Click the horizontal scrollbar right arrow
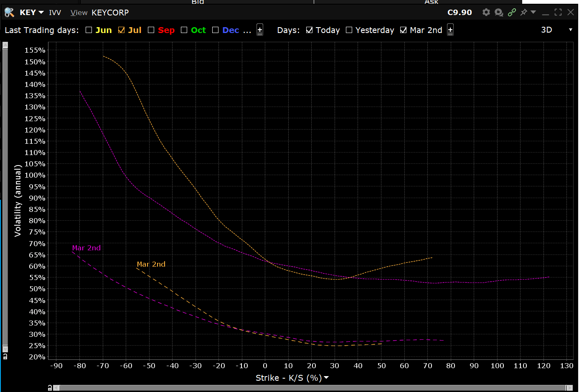579x392 pixels. pyautogui.click(x=569, y=388)
